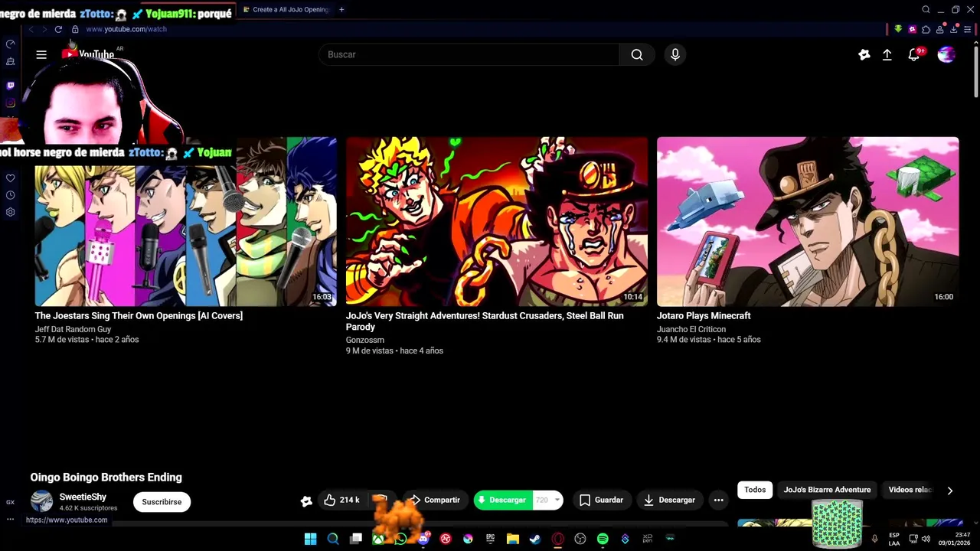Screen dimensions: 980x551
Task: Show more filter chips with right chevron
Action: 949,491
